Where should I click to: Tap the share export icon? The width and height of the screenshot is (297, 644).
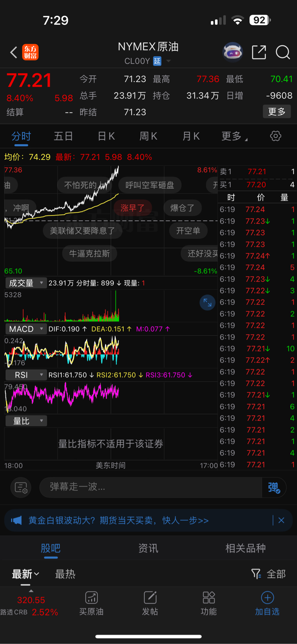coord(259,52)
